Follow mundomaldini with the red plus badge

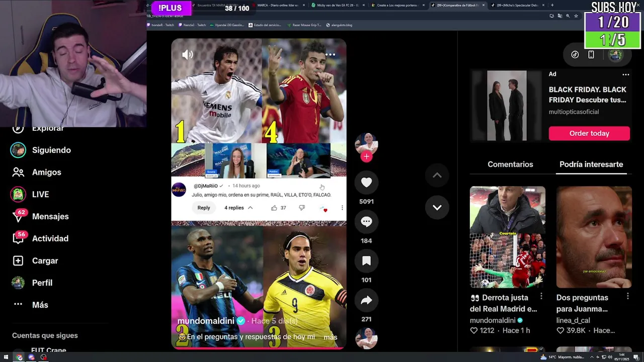click(x=366, y=156)
